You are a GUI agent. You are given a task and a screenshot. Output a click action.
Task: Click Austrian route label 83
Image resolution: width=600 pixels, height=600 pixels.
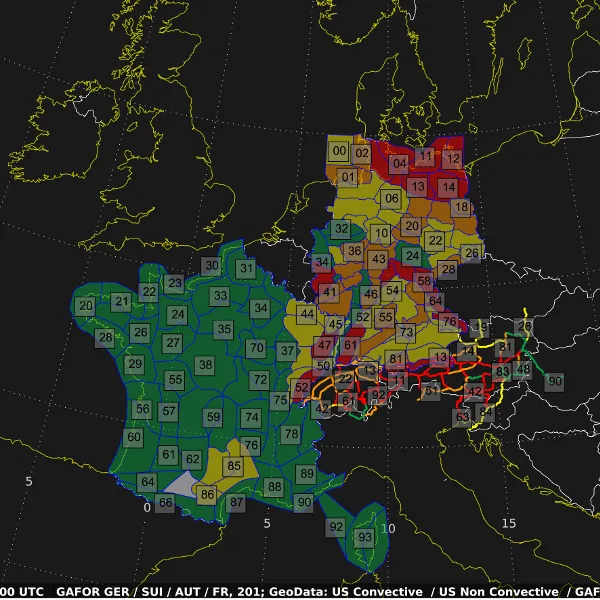point(501,372)
